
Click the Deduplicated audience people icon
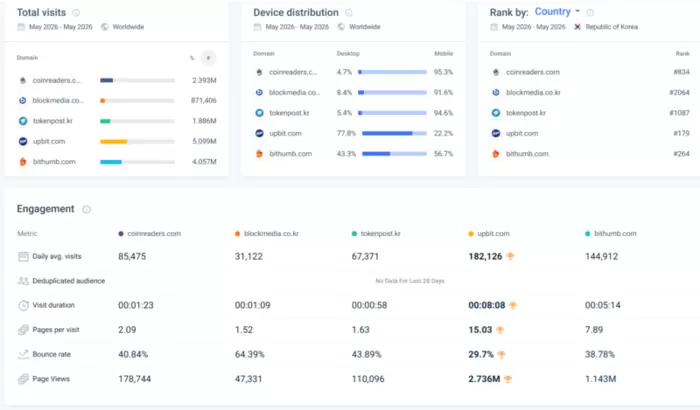click(x=23, y=281)
